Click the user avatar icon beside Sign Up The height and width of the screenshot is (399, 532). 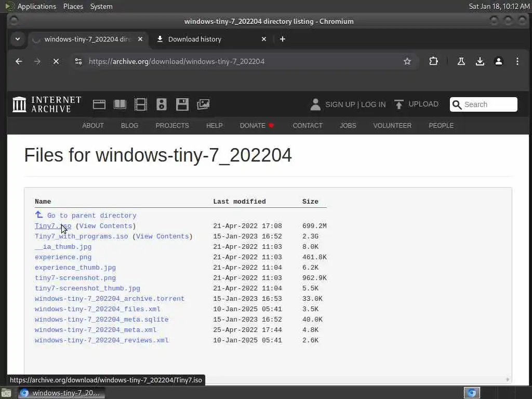pyautogui.click(x=315, y=104)
